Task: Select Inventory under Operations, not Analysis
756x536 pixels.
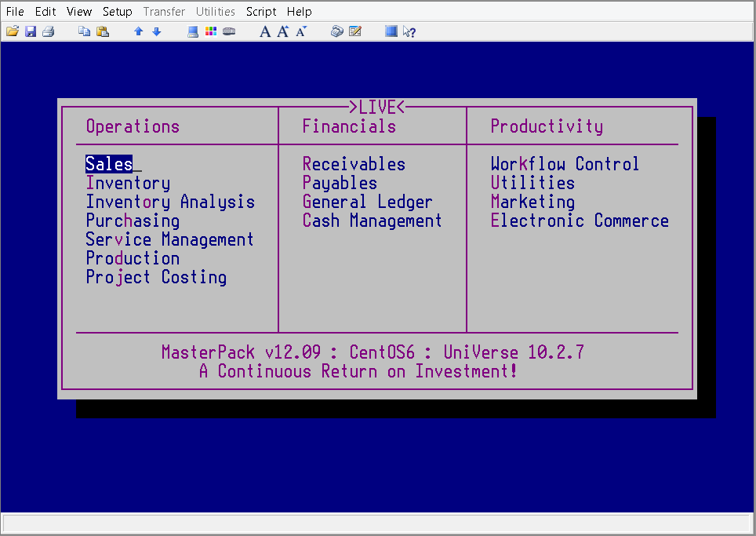Action: pyautogui.click(x=128, y=183)
